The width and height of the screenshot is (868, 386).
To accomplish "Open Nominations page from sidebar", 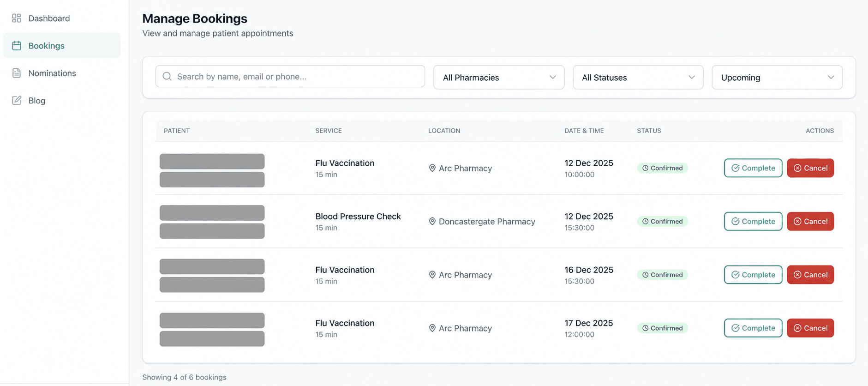I will tap(61, 73).
